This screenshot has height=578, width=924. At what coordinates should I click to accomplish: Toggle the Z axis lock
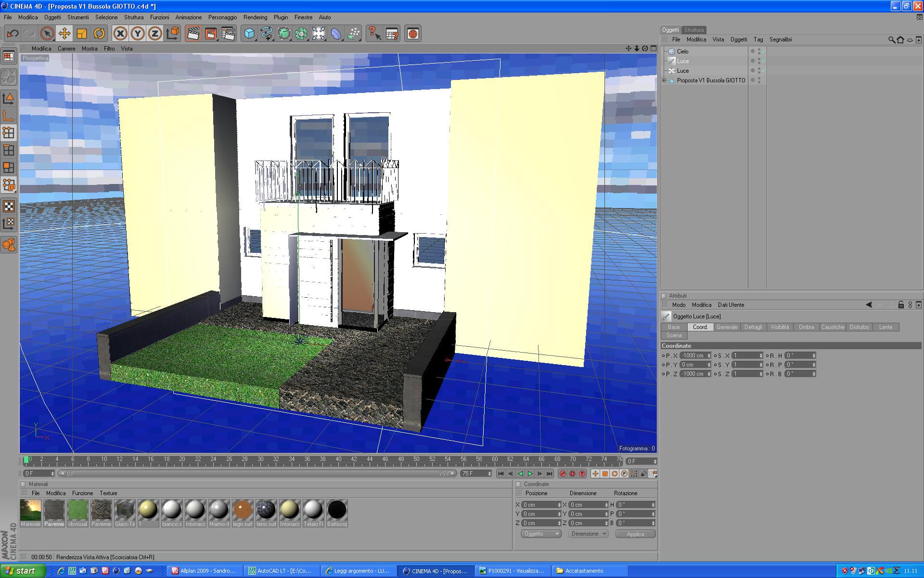[x=155, y=34]
